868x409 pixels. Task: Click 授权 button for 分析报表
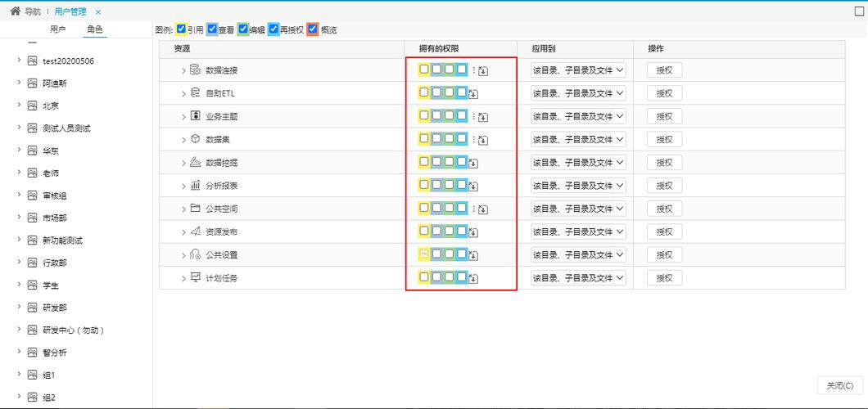664,186
